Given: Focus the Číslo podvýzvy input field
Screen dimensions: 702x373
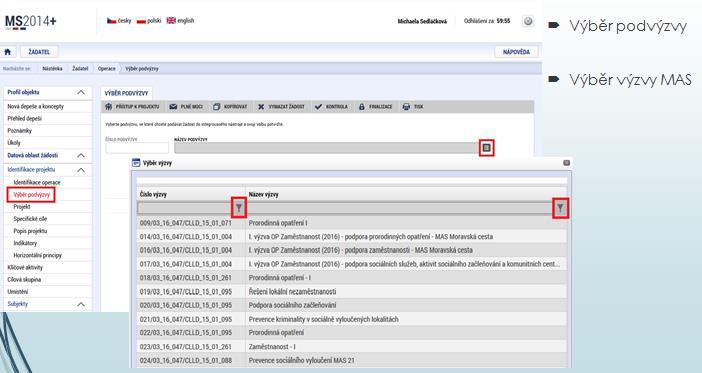Looking at the screenshot, I should tap(137, 148).
